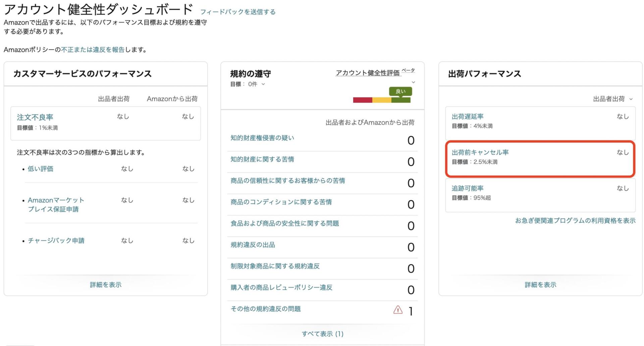Open the チャージバック申請 link

tap(56, 240)
